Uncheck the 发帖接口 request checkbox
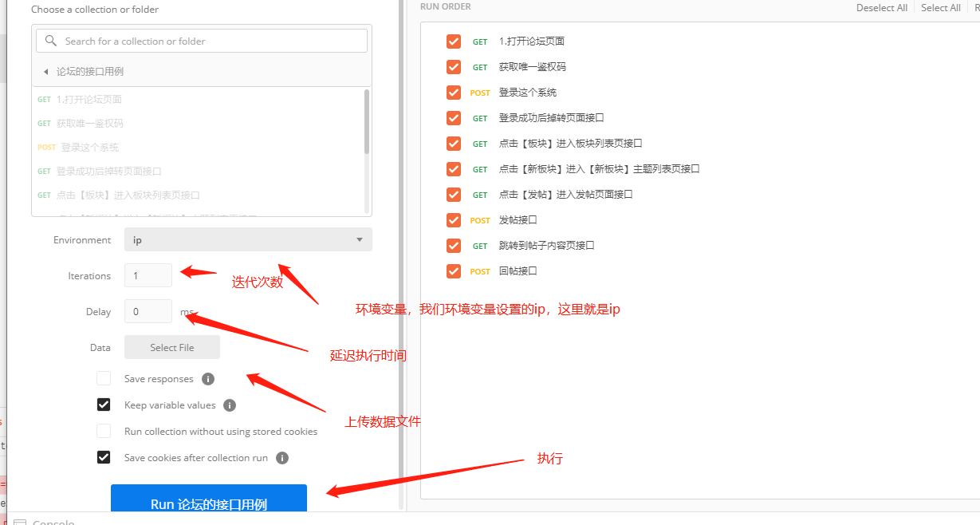 (454, 220)
